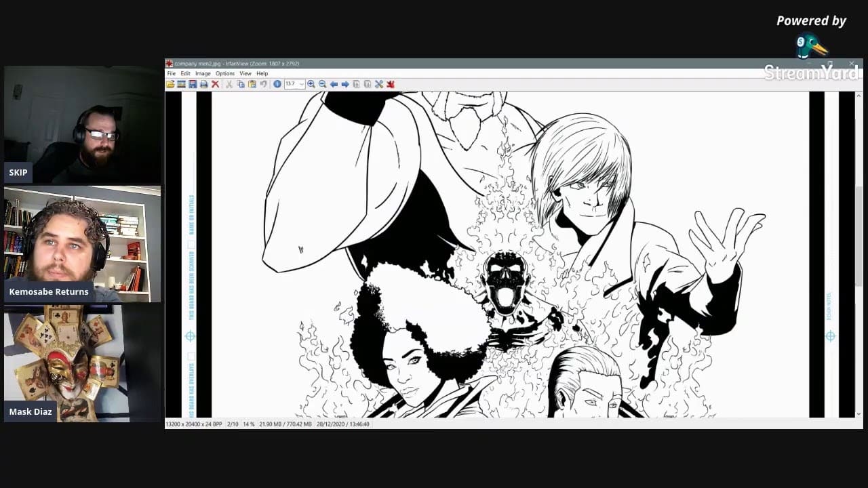Open the File menu

point(172,73)
